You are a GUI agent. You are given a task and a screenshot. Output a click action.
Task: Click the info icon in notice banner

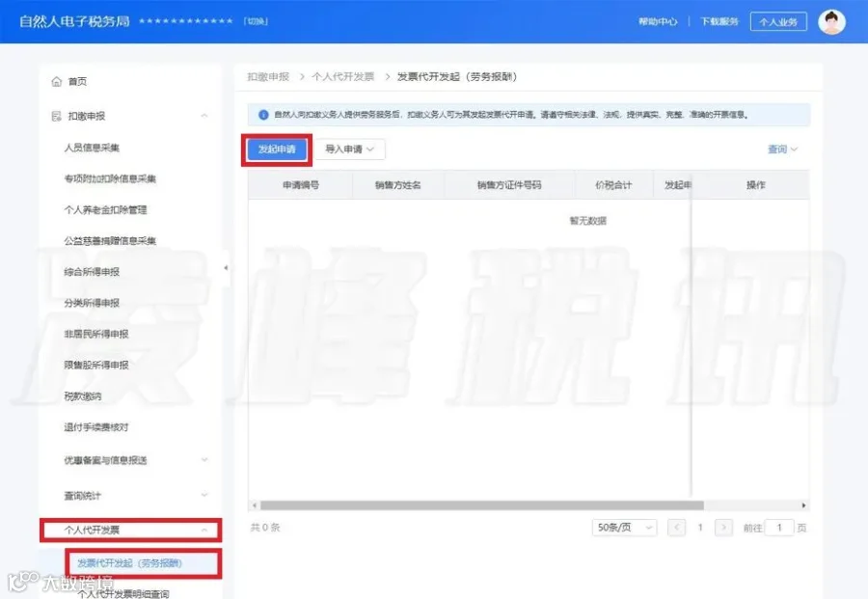pos(263,115)
